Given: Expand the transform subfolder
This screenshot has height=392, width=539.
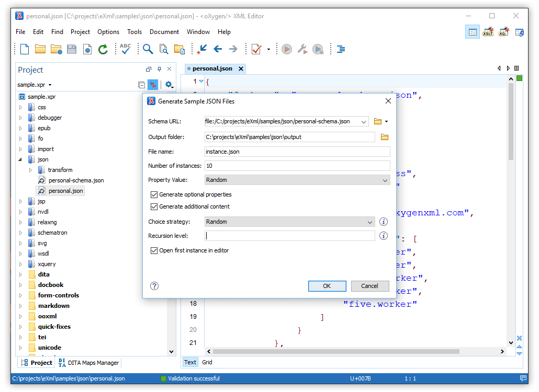Looking at the screenshot, I should (x=30, y=170).
